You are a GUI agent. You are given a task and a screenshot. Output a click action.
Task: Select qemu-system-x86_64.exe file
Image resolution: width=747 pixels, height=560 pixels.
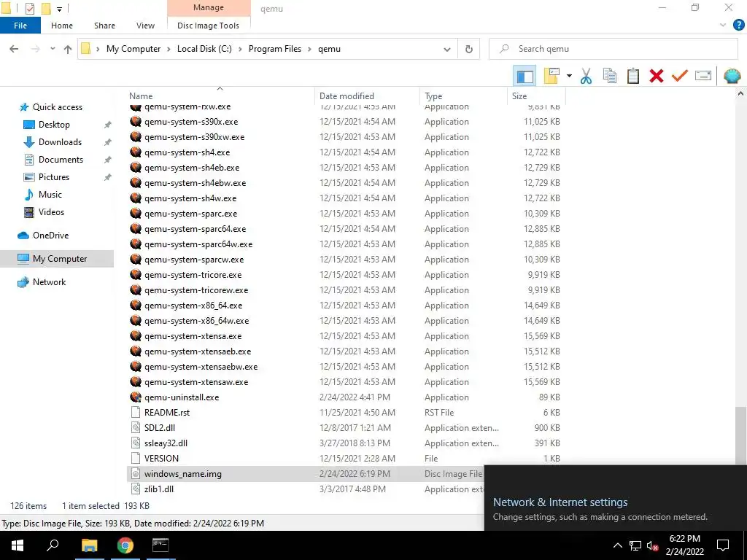193,306
